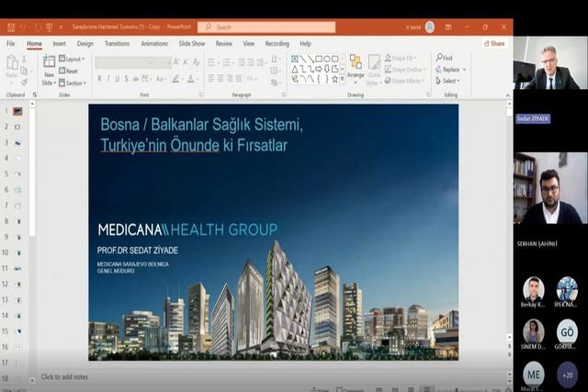This screenshot has width=588, height=392.
Task: Click the user account avatar icon
Action: [x=430, y=28]
